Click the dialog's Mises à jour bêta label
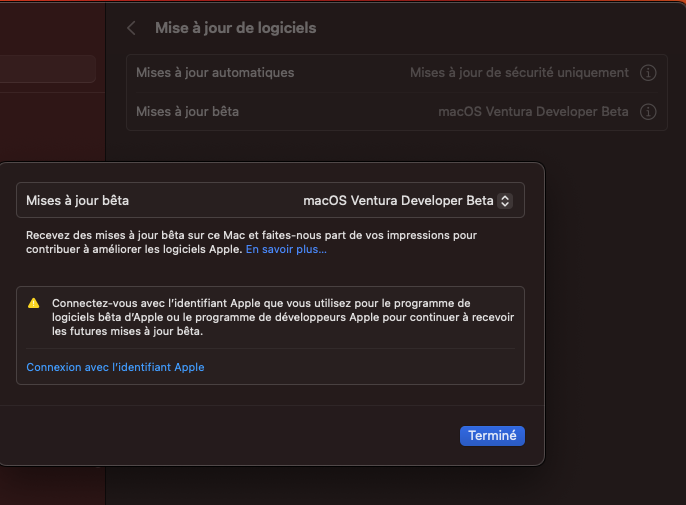Screen dimensions: 686x505 point(77,200)
